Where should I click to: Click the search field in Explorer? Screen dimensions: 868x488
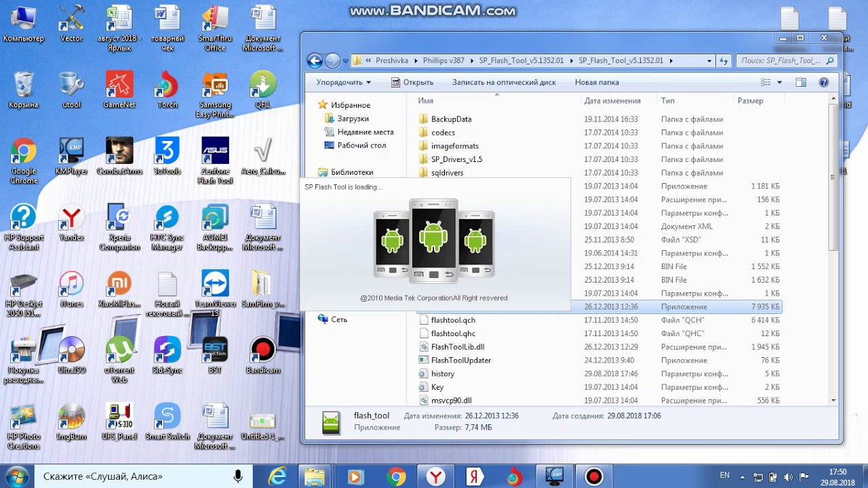pos(787,60)
